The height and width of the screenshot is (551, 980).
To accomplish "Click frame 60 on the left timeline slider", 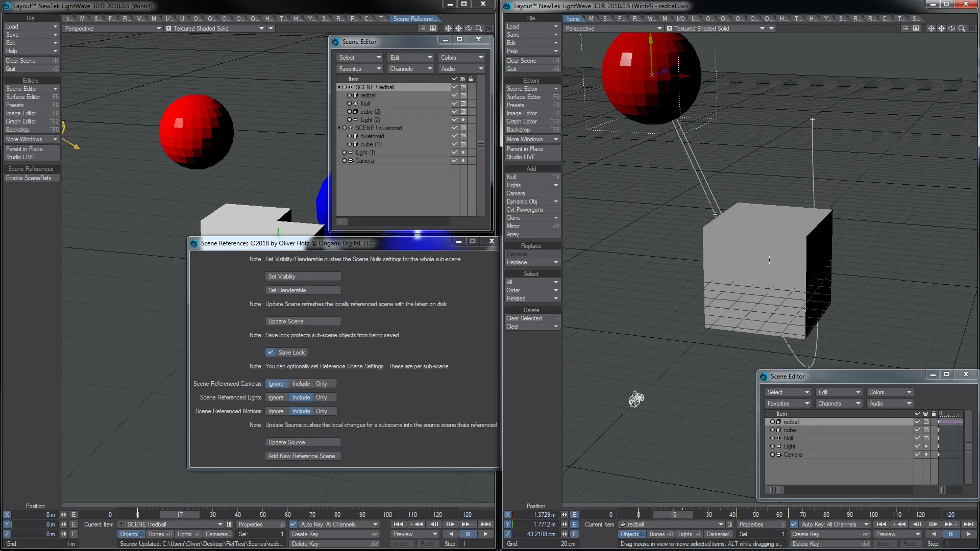I will tap(288, 515).
